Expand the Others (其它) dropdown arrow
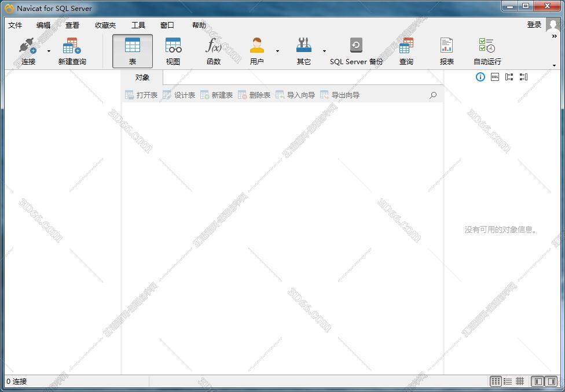The height and width of the screenshot is (392, 565). point(324,51)
